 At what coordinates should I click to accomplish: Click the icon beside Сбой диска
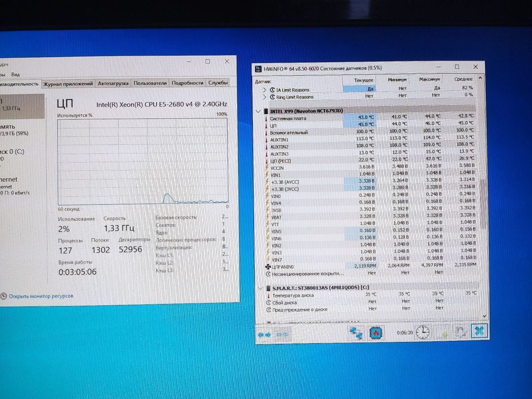point(268,302)
